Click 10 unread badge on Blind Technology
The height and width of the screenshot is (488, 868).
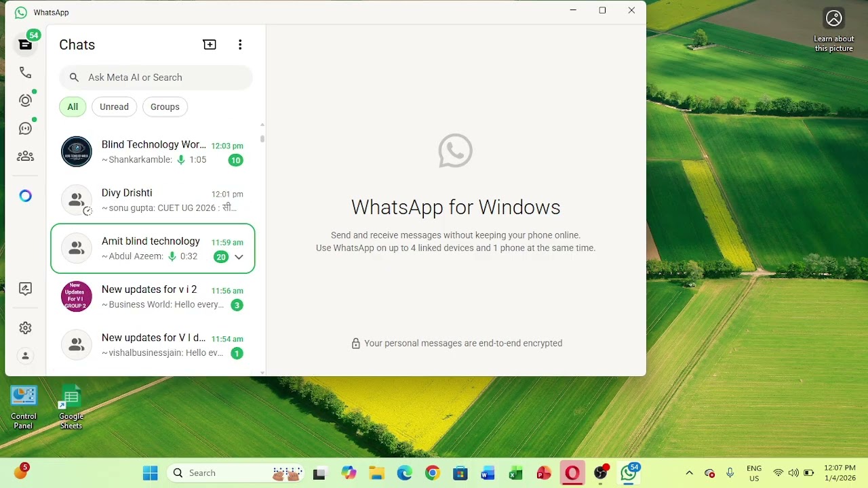click(235, 161)
